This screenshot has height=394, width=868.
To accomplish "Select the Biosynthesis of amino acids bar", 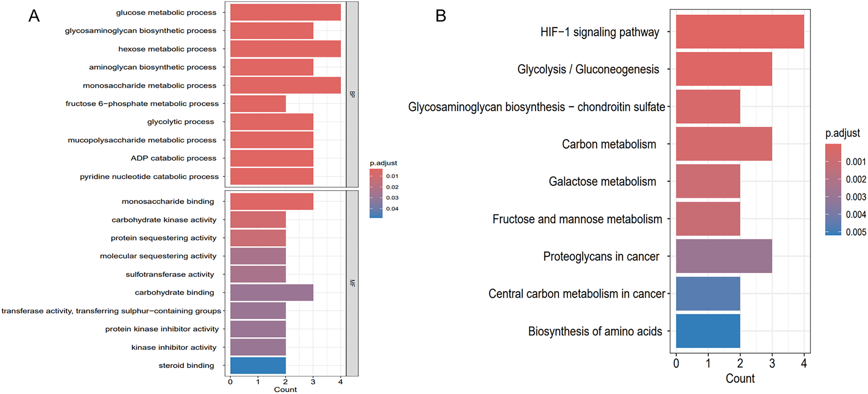I will (x=708, y=331).
